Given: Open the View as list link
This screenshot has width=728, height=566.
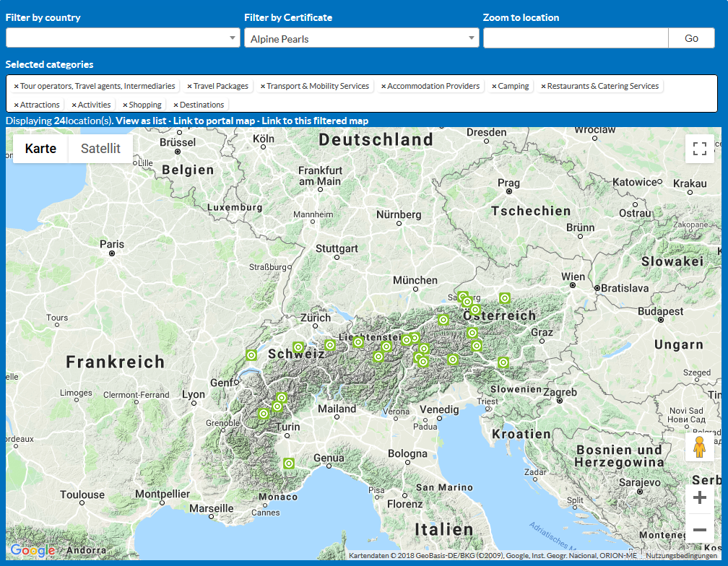Looking at the screenshot, I should pyautogui.click(x=141, y=121).
